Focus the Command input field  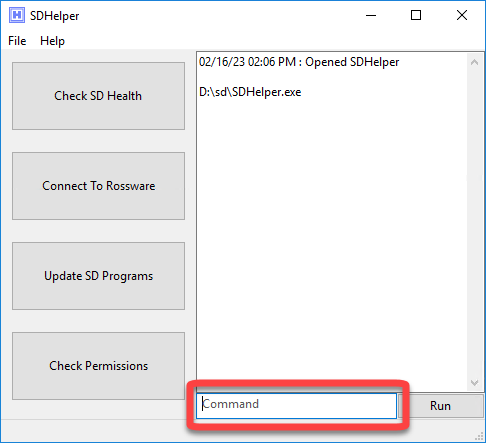point(296,406)
